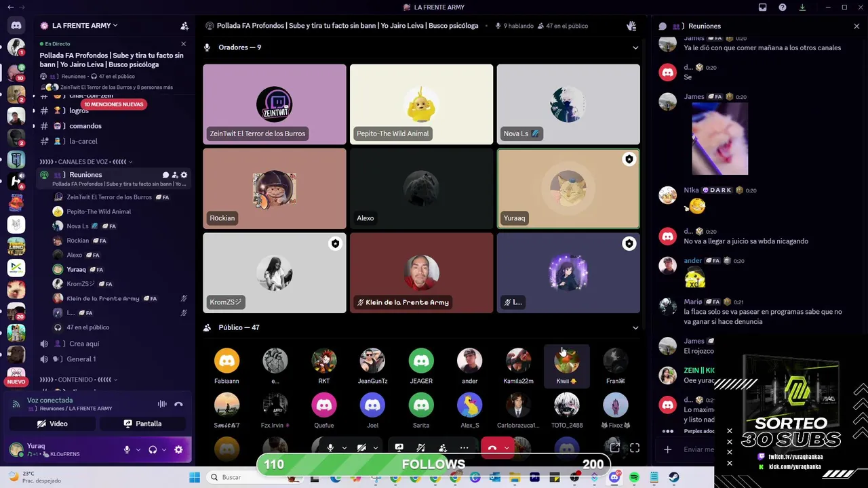Open disconnect options arrow beside red button

tap(507, 447)
